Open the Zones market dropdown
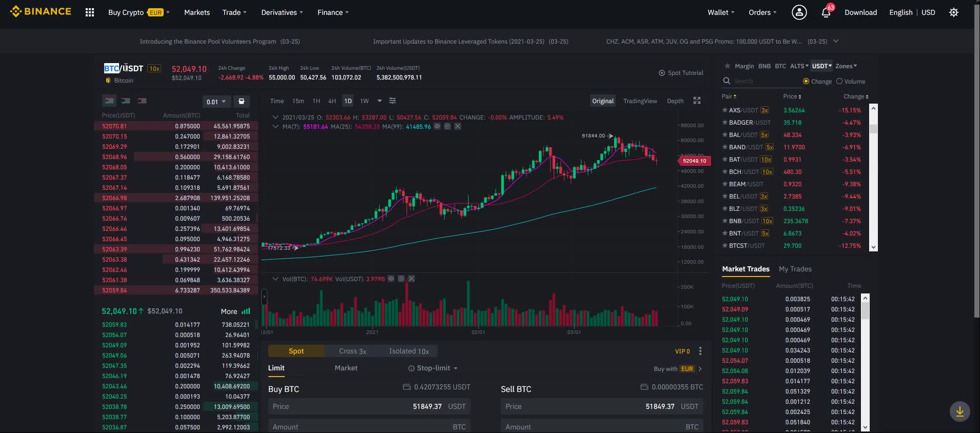Viewport: 980px width, 433px height. click(x=846, y=66)
